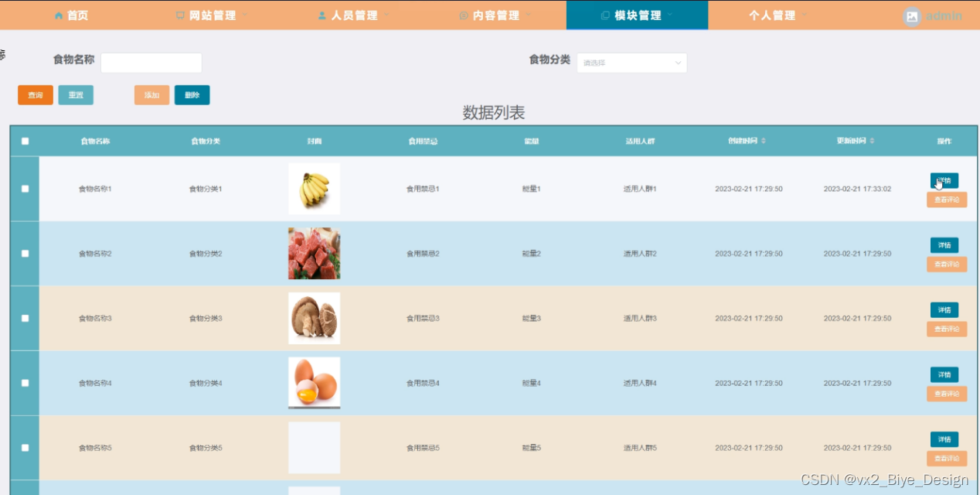Select the 食物分类2 cell
The image size is (980, 495).
206,254
